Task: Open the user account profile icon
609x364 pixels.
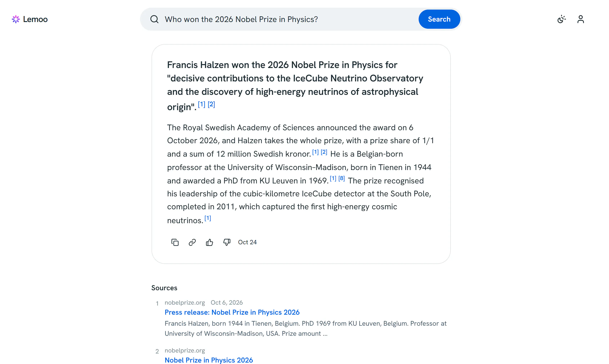Action: click(x=580, y=19)
